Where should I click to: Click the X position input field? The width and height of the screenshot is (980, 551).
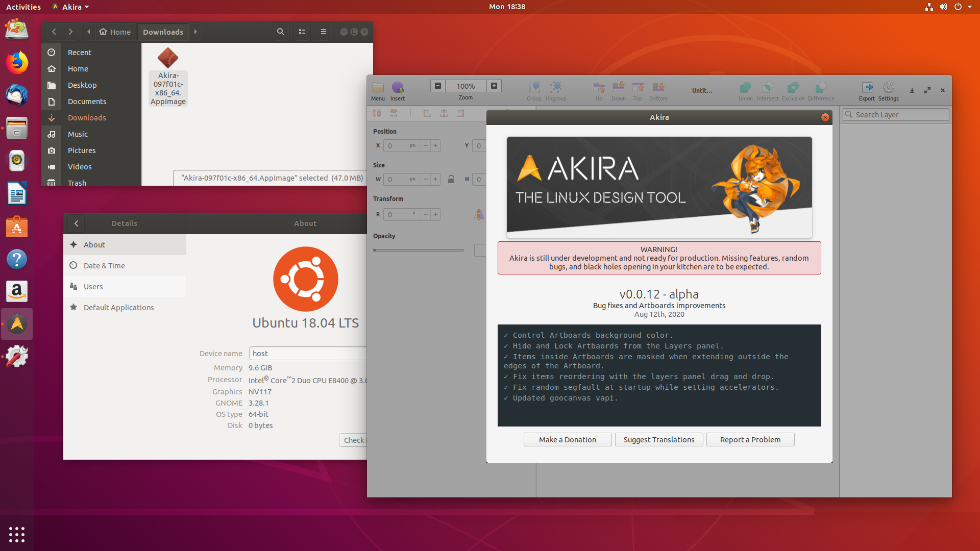(x=402, y=145)
